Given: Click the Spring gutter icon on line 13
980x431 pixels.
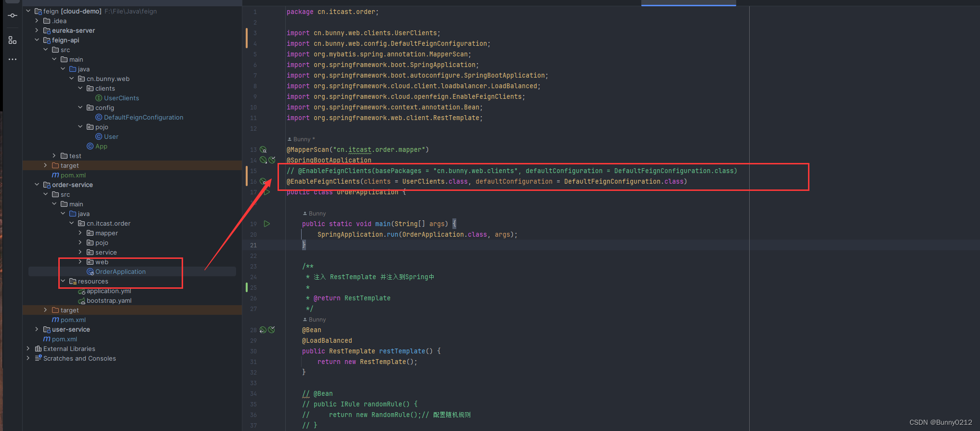Looking at the screenshot, I should pos(264,150).
